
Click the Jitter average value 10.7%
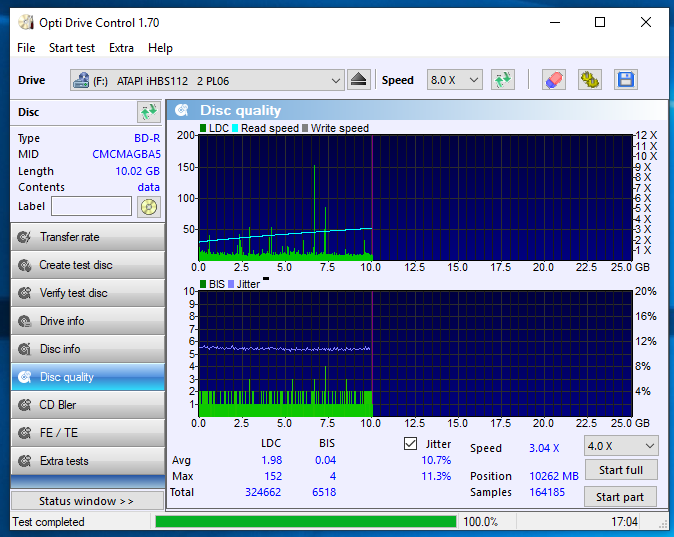(436, 460)
